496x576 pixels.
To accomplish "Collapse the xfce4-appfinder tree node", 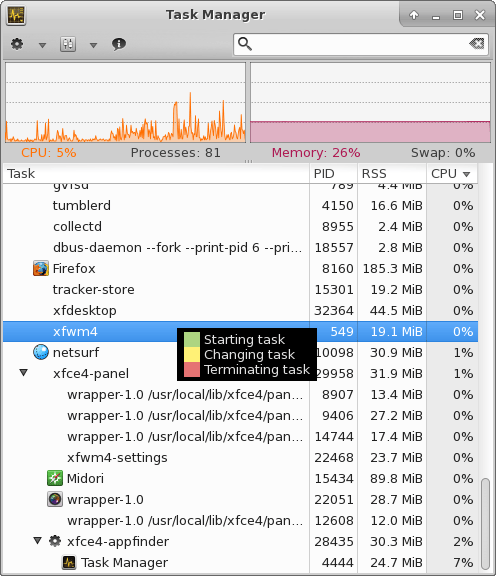I will tap(37, 541).
